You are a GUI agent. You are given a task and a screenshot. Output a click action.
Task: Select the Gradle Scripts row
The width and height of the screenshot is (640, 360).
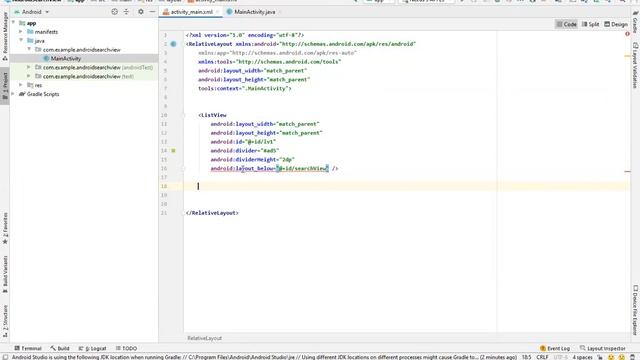(84, 94)
